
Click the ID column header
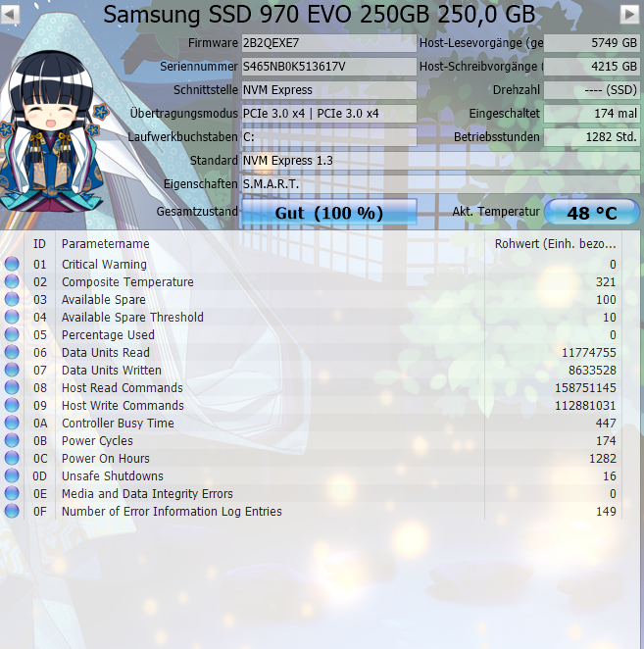[x=40, y=244]
